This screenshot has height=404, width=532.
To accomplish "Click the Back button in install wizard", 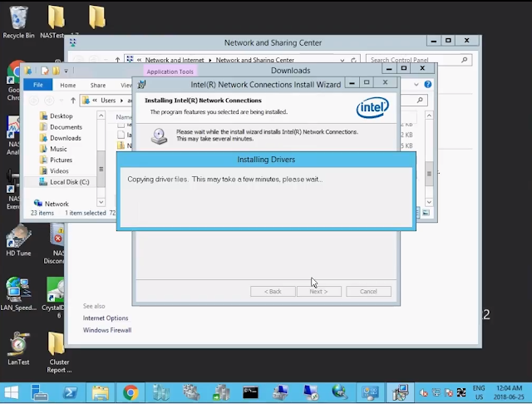I will coord(273,292).
